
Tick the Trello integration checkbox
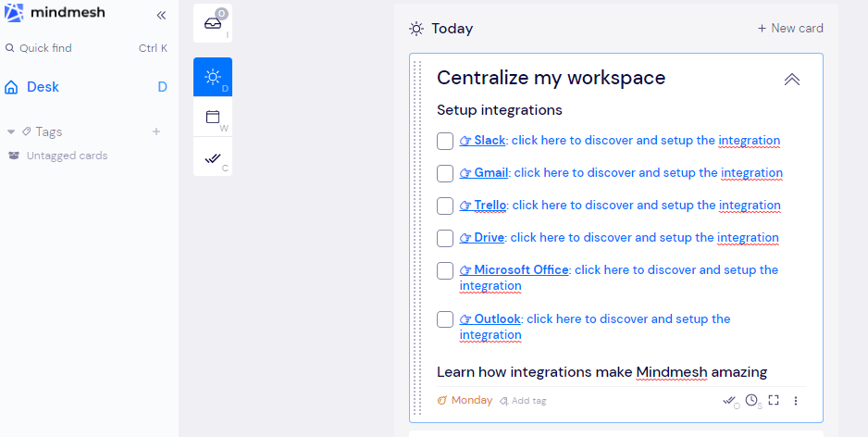[x=445, y=206]
